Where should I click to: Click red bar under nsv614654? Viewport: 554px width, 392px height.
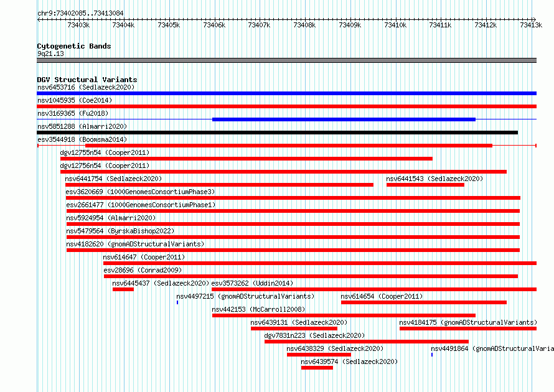pos(424,302)
